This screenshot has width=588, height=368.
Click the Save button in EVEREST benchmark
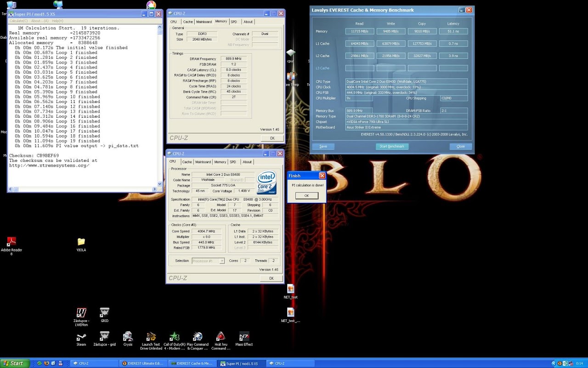[x=323, y=146]
